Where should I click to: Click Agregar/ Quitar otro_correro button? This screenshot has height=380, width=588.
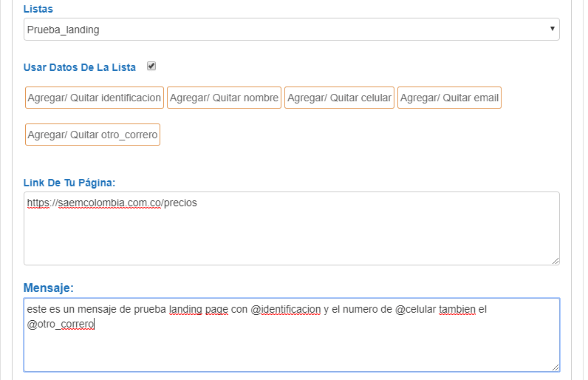pyautogui.click(x=92, y=135)
